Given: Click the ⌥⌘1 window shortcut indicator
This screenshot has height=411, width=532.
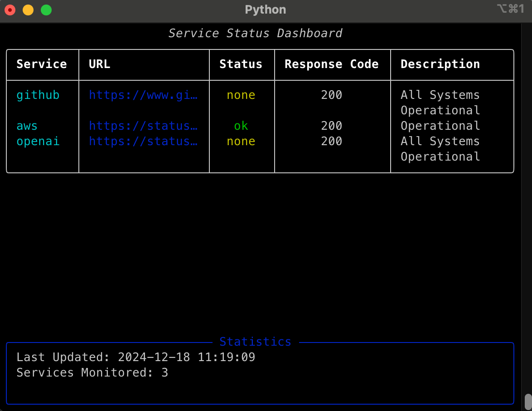Looking at the screenshot, I should tap(511, 9).
